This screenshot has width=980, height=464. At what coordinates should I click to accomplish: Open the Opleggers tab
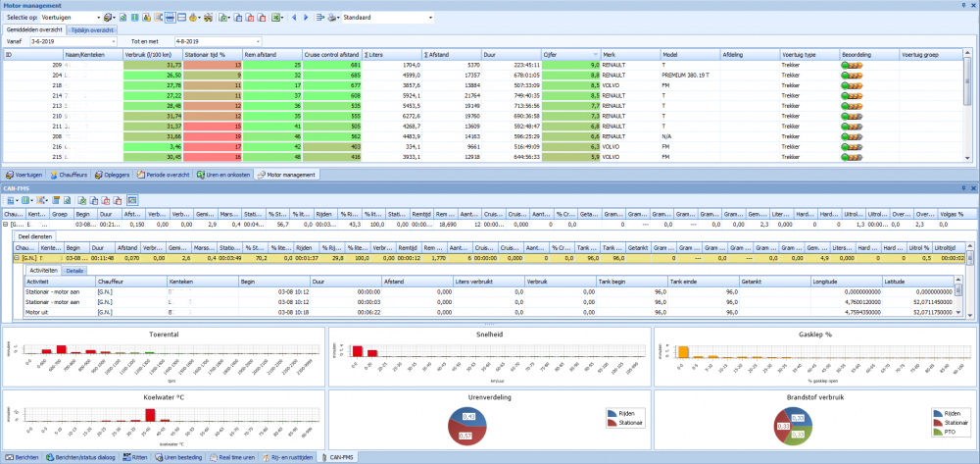coord(112,175)
